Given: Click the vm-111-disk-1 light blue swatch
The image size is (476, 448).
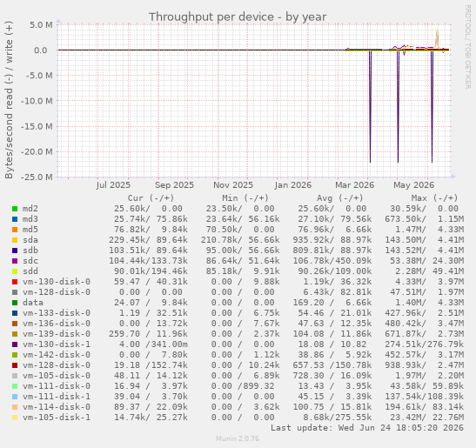Looking at the screenshot, I should (x=15, y=397).
